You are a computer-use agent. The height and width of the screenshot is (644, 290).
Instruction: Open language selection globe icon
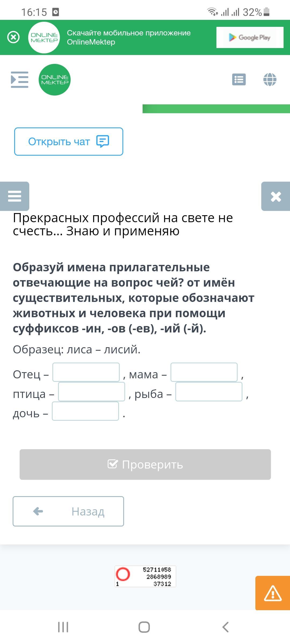tap(270, 80)
